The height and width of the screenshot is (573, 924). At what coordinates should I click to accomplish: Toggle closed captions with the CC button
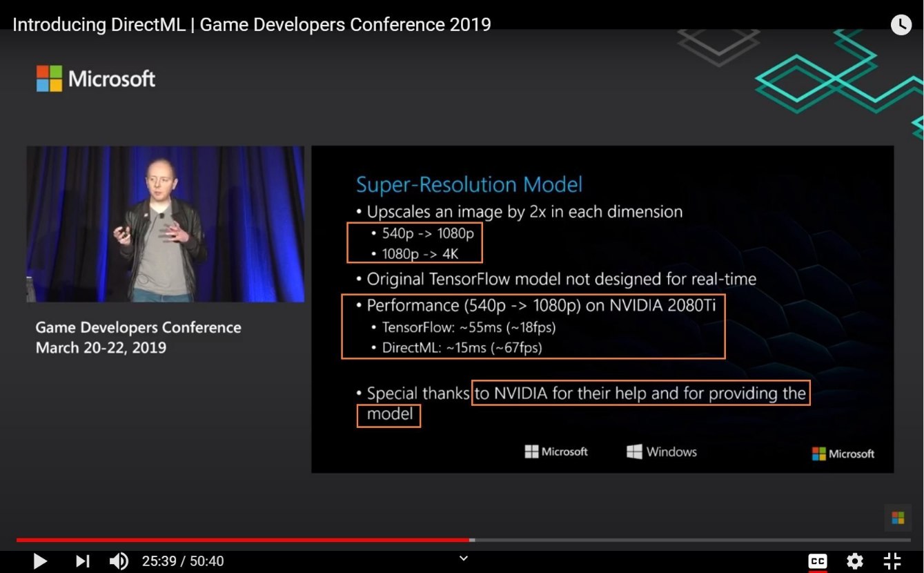[x=818, y=561]
